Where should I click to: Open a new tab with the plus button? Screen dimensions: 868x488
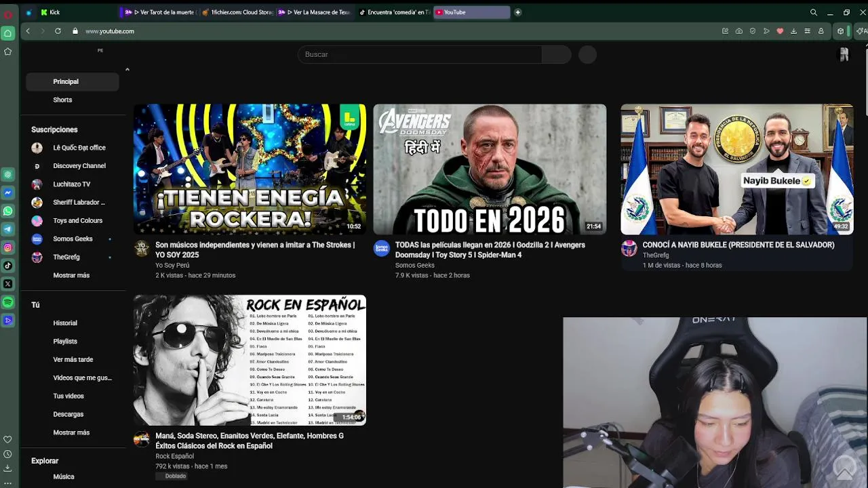(x=517, y=12)
